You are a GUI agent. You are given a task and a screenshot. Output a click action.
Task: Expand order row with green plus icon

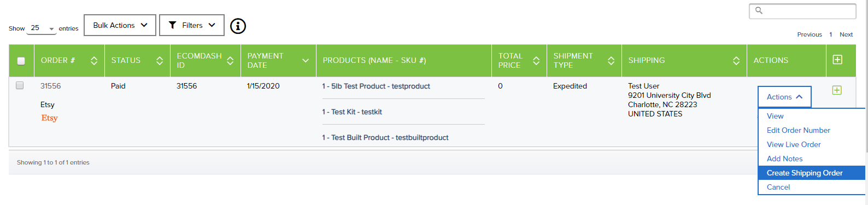(x=836, y=90)
